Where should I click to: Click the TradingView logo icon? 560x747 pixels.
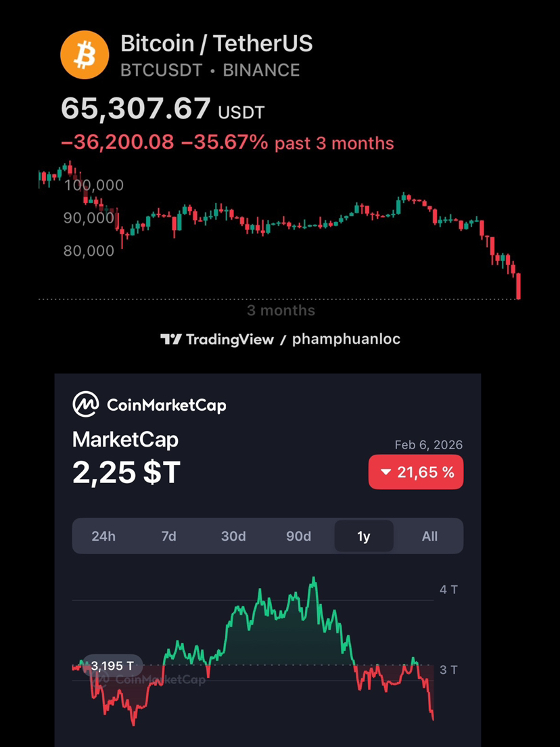(170, 339)
